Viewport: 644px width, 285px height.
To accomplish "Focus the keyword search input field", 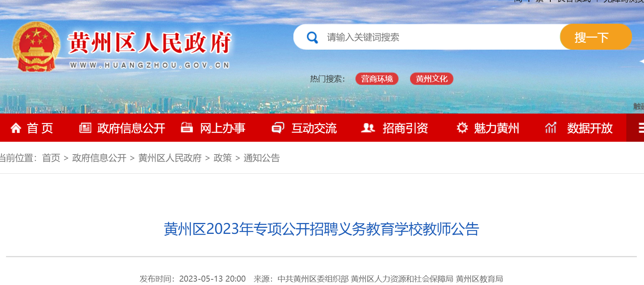I will click(440, 37).
